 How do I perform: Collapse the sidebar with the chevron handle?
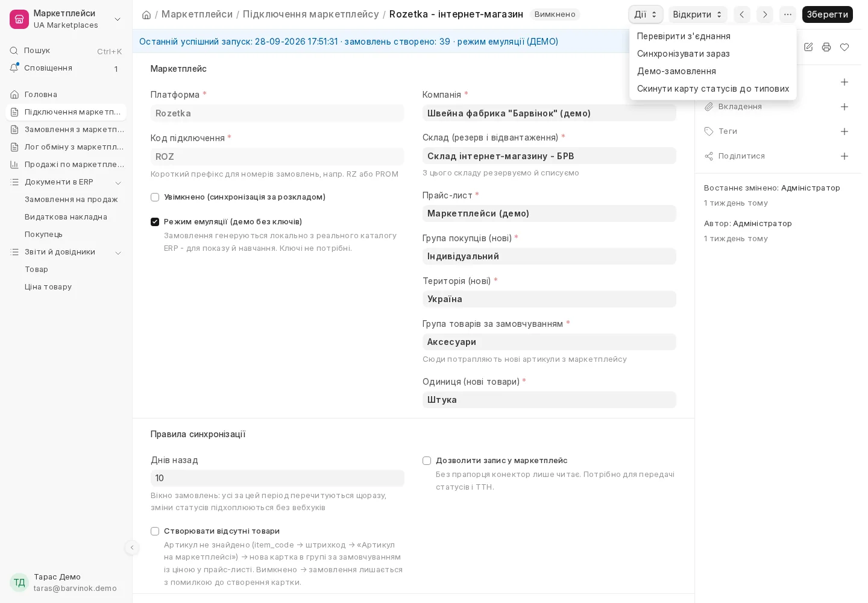coord(132,548)
